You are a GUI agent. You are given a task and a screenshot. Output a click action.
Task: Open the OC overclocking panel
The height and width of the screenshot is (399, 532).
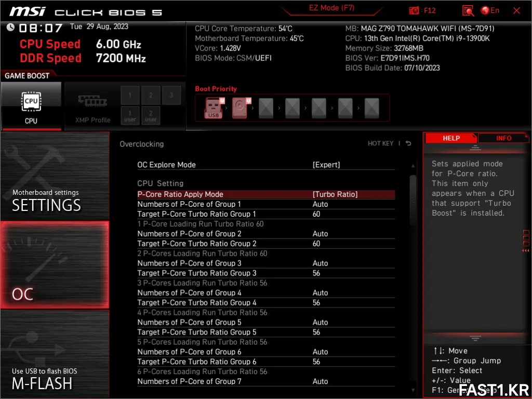55,265
